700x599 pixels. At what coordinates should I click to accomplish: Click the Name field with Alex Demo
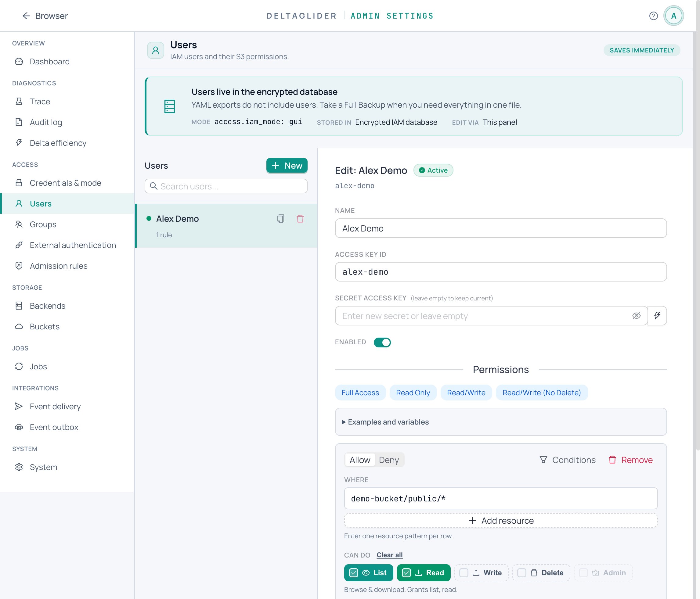tap(501, 228)
